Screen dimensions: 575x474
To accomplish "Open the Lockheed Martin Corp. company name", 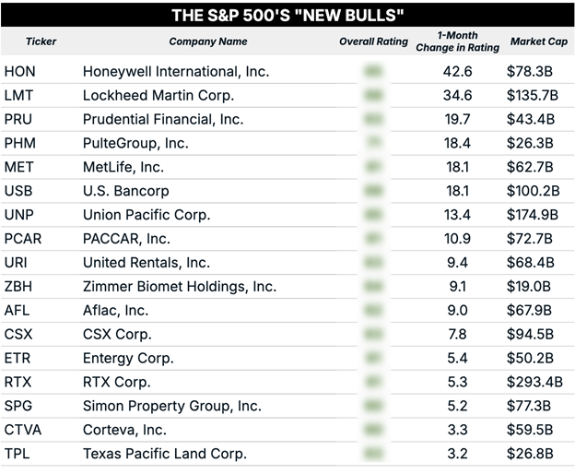I will pyautogui.click(x=158, y=95).
